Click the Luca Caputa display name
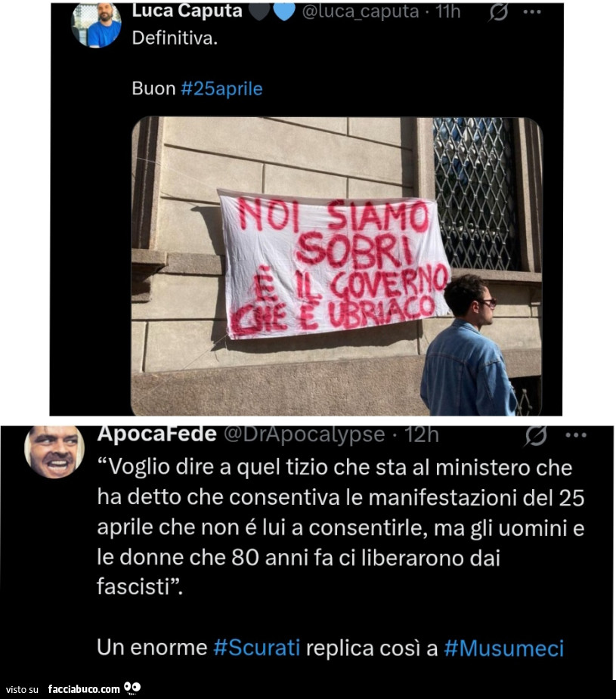This screenshot has width=616, height=699. 187,11
